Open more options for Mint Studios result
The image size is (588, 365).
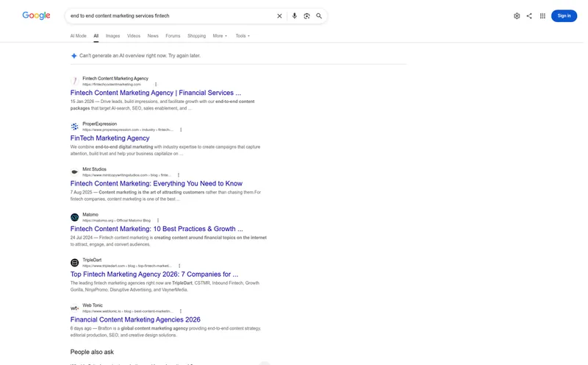coord(179,175)
